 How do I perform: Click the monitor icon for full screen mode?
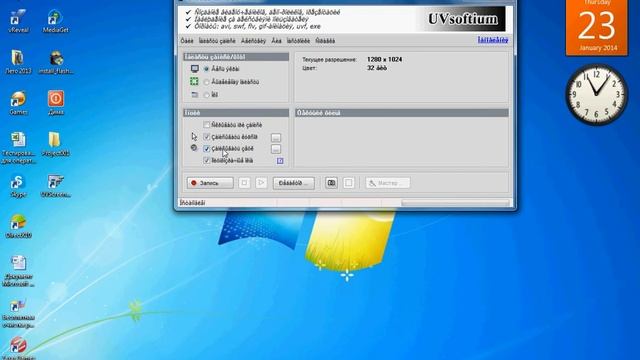195,69
